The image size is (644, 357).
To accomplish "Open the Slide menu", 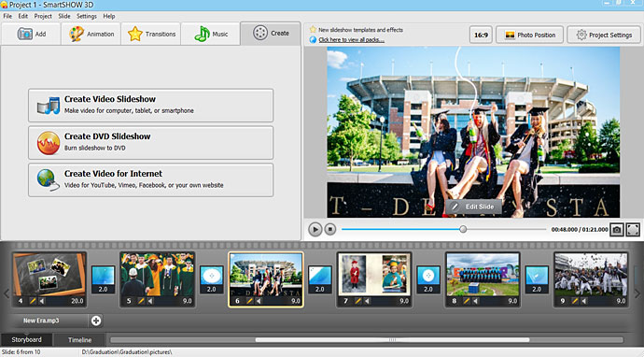I will tap(64, 16).
